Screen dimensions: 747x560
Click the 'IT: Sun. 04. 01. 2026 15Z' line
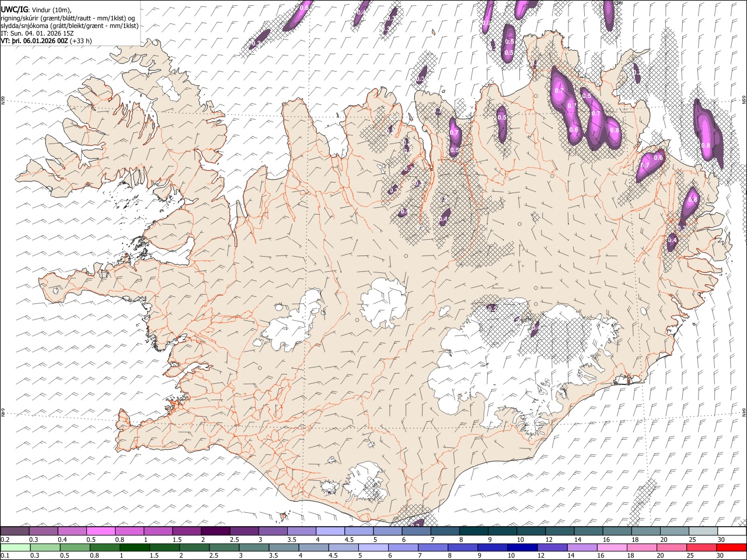click(x=37, y=33)
